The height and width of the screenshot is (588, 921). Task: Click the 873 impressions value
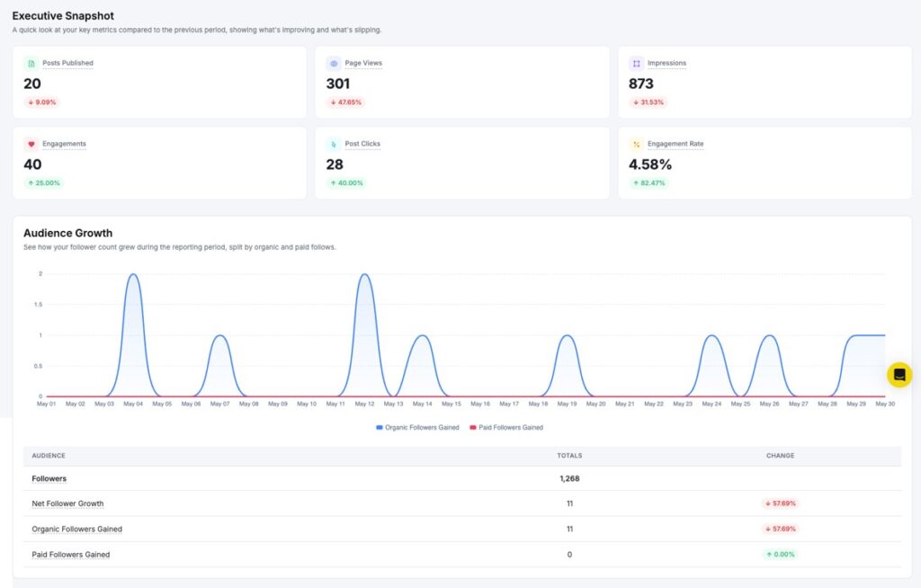click(x=640, y=84)
